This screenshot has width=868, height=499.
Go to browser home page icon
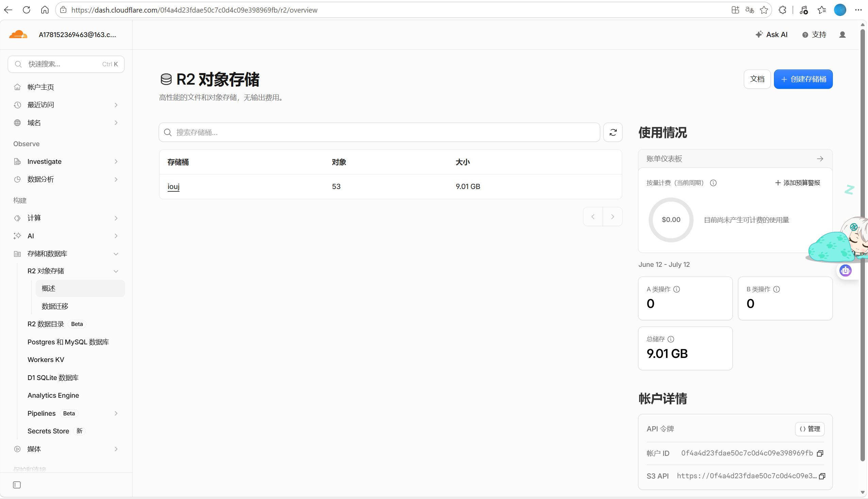tap(45, 10)
